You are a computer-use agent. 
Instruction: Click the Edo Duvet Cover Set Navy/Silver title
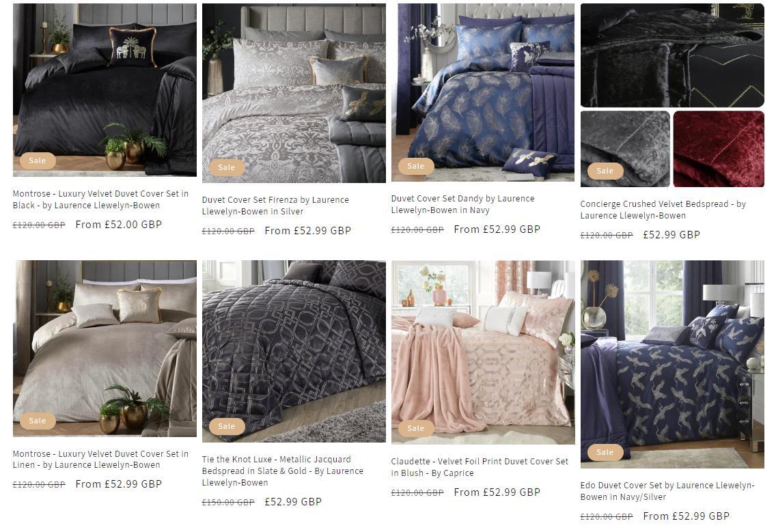tap(667, 491)
